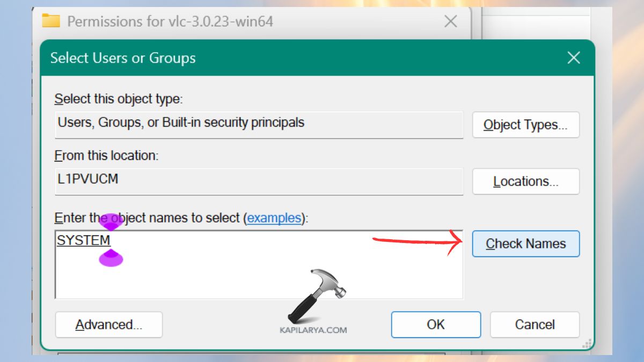
Task: Close the Select Users or Groups dialog
Action: click(574, 58)
